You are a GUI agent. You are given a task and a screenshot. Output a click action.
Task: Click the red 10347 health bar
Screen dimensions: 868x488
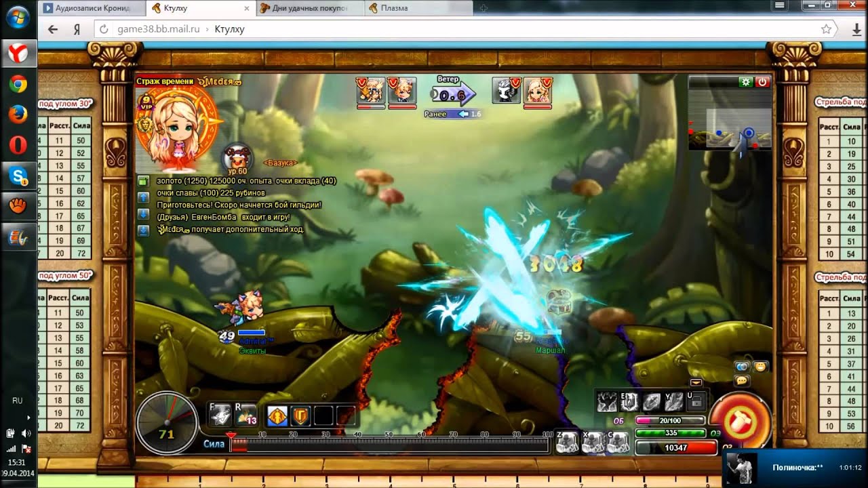coord(676,448)
